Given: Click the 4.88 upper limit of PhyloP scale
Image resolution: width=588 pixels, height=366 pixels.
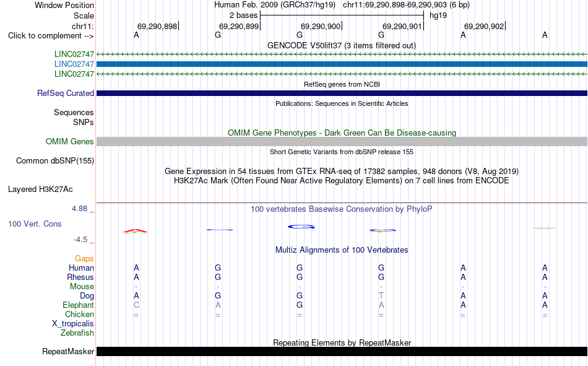Looking at the screenshot, I should (79, 209).
